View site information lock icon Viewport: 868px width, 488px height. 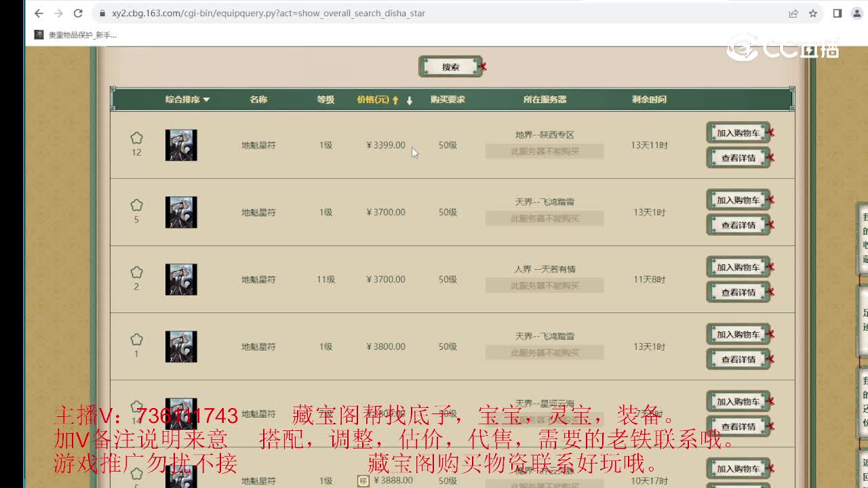pos(102,14)
